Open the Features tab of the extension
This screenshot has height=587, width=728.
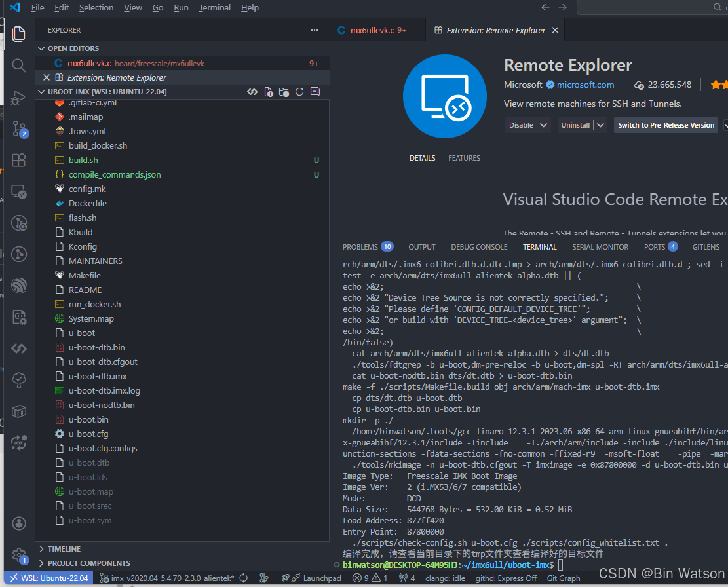[x=465, y=158]
